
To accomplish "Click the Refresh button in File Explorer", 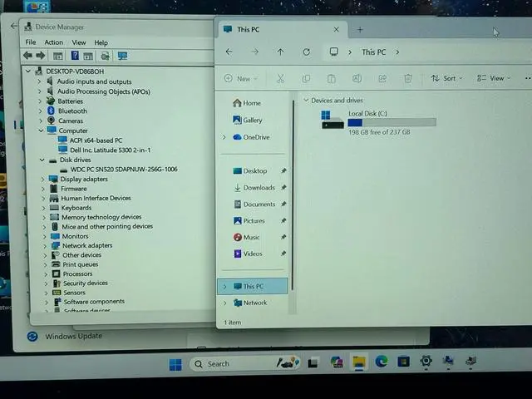I will click(306, 52).
